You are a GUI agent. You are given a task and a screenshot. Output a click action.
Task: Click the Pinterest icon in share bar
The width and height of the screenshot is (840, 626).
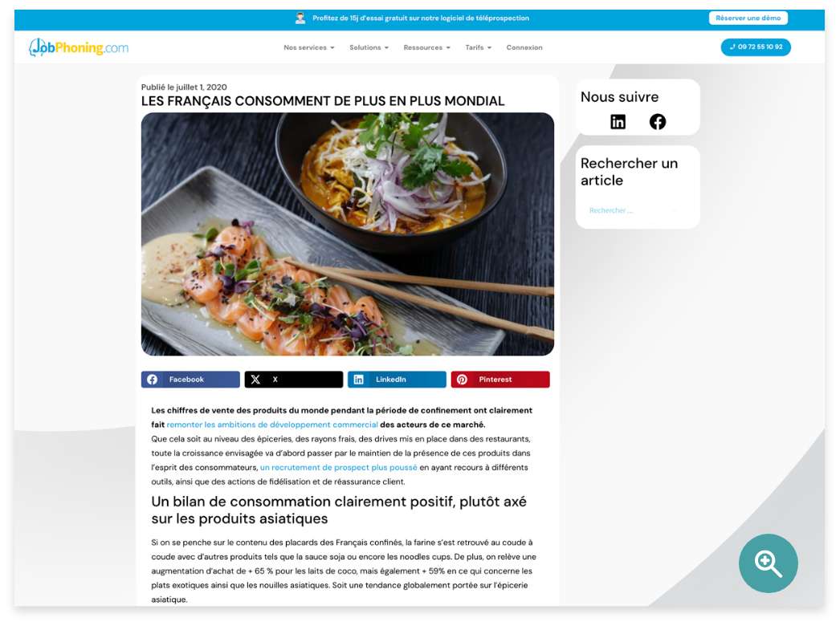coord(462,379)
